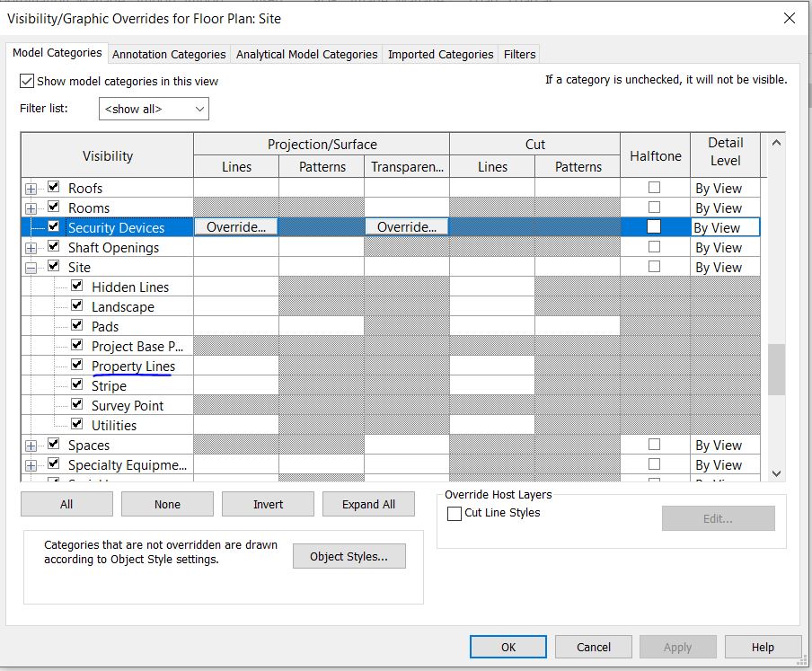Expand the Shaft Openings category
This screenshot has width=812, height=671.
point(31,248)
